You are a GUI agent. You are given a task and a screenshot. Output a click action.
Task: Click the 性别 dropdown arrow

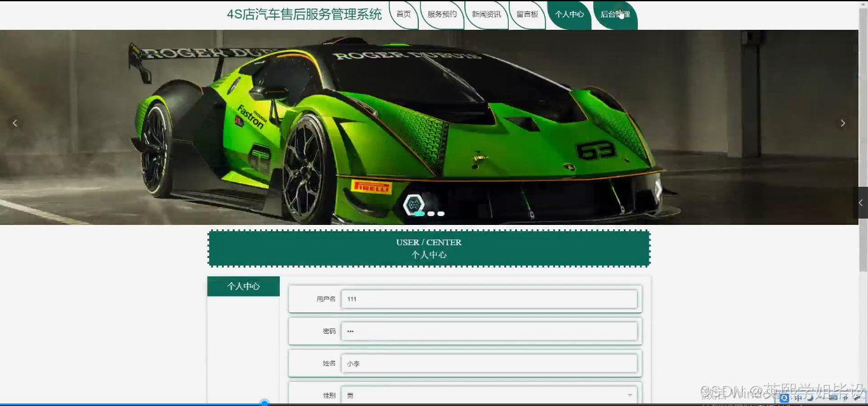pos(630,395)
